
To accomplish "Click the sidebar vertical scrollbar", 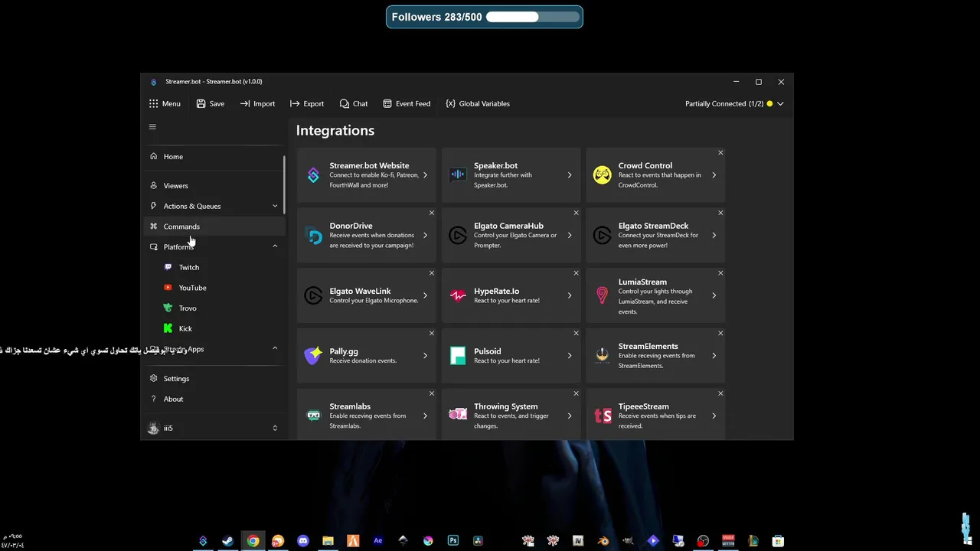I will pyautogui.click(x=284, y=184).
